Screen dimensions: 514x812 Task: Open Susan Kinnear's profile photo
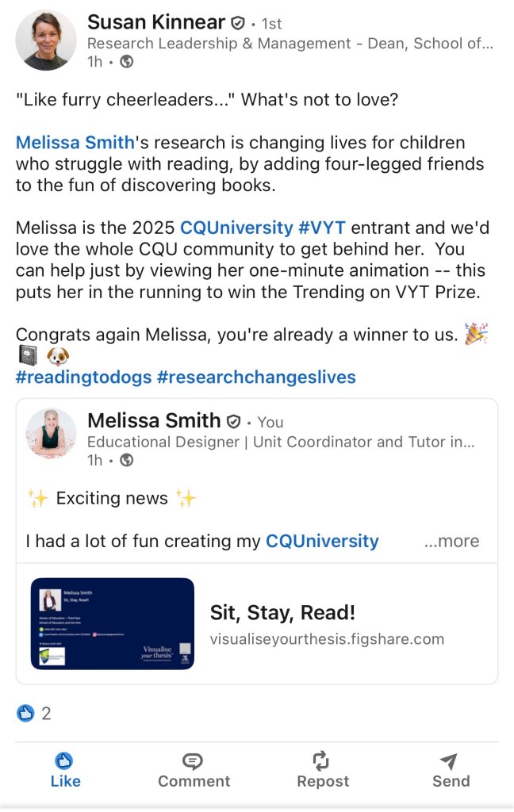click(46, 40)
